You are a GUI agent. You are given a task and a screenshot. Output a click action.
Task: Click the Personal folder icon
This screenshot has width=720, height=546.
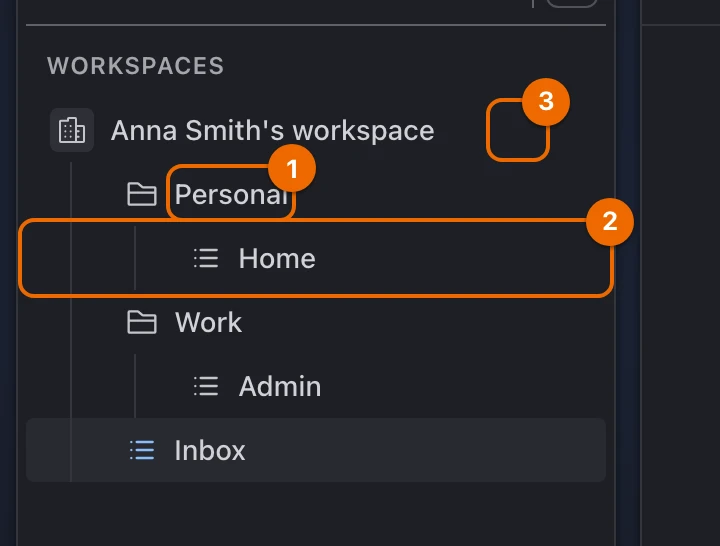[142, 194]
